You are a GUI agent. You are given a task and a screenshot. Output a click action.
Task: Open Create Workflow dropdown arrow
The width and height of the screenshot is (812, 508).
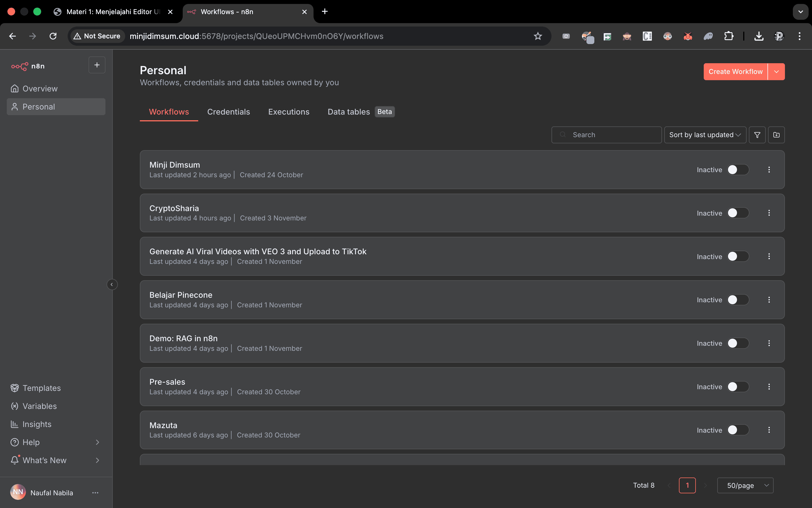point(776,72)
